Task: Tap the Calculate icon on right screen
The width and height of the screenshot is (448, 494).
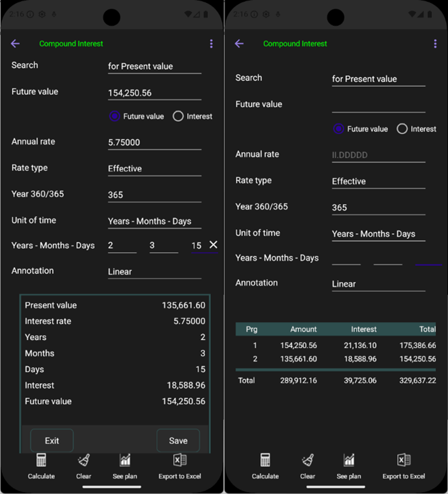Action: (265, 460)
